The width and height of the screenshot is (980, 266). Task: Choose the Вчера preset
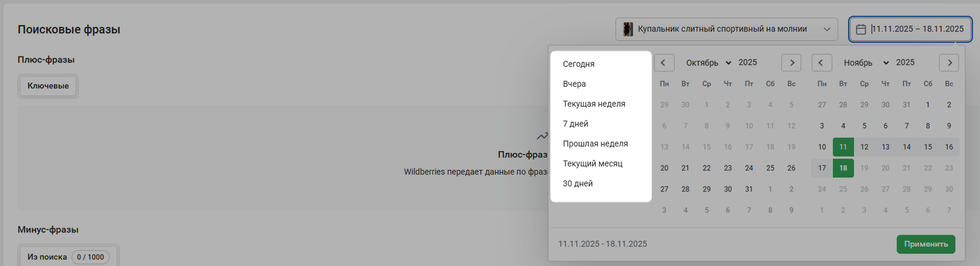point(574,84)
